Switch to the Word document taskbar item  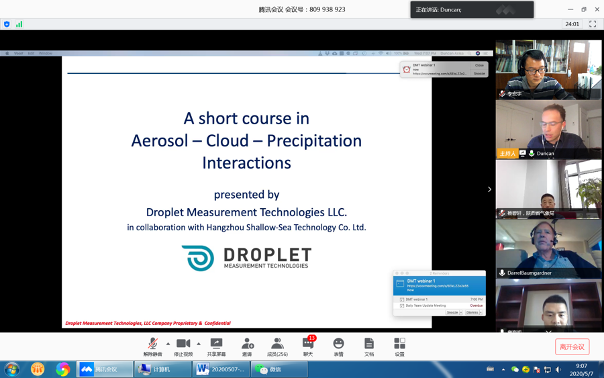click(x=221, y=369)
